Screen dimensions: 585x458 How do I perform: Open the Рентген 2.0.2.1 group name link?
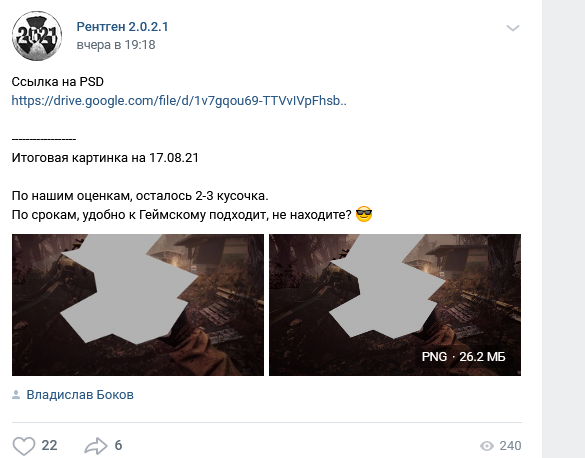pyautogui.click(x=122, y=27)
